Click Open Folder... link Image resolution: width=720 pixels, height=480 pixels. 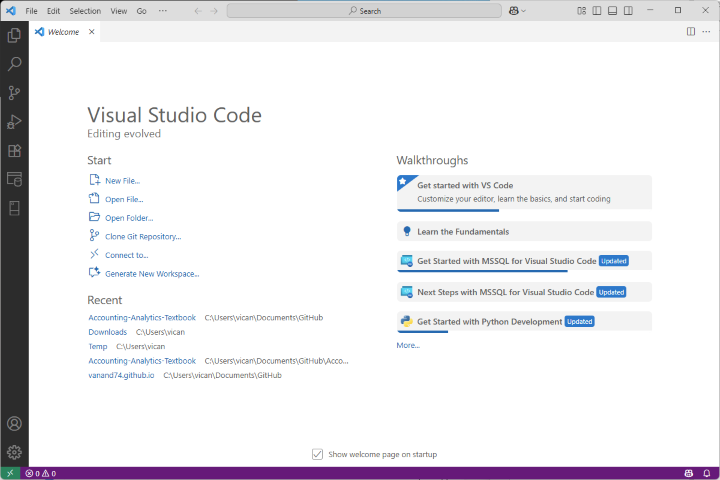click(129, 218)
